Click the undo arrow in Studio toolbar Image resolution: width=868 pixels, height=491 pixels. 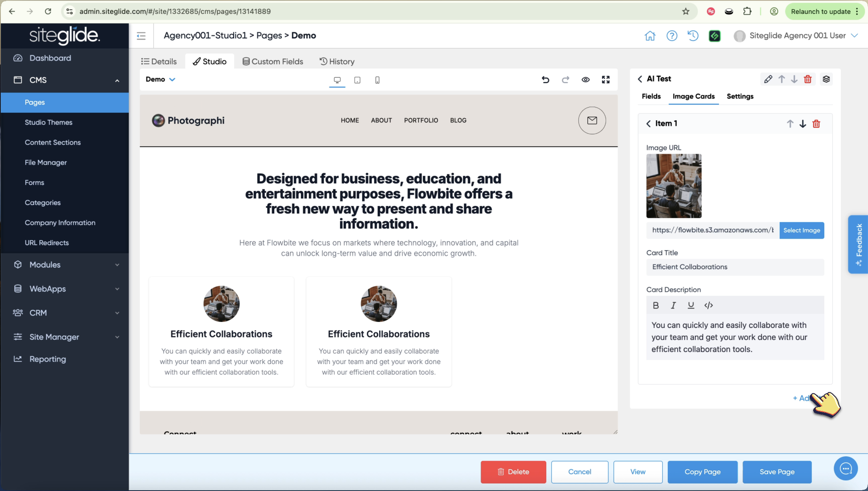click(x=545, y=80)
